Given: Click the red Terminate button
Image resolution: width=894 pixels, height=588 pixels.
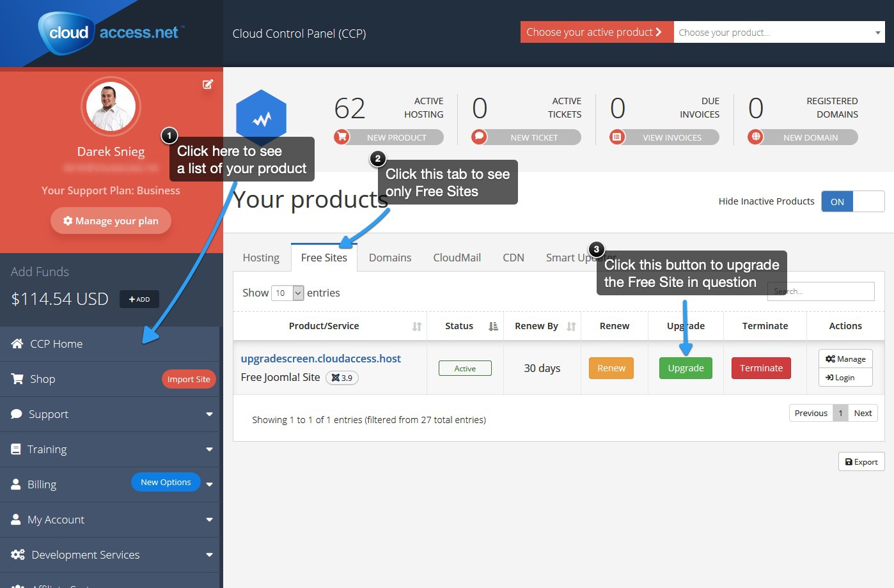Looking at the screenshot, I should [761, 368].
